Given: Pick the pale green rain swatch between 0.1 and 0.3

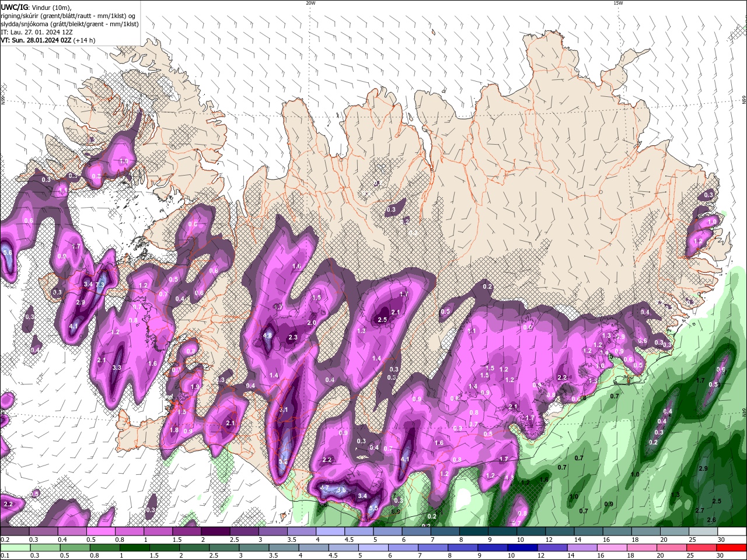Looking at the screenshot, I should coord(15,548).
